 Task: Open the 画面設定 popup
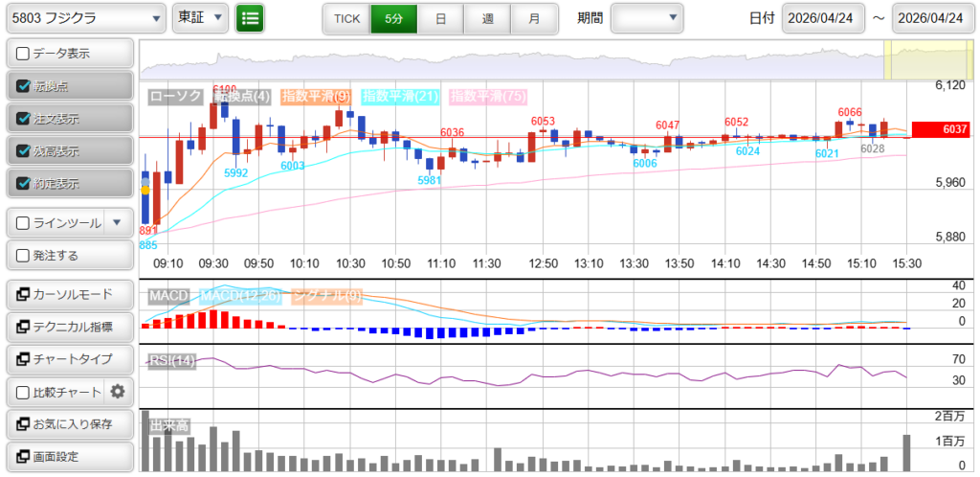pos(69,456)
